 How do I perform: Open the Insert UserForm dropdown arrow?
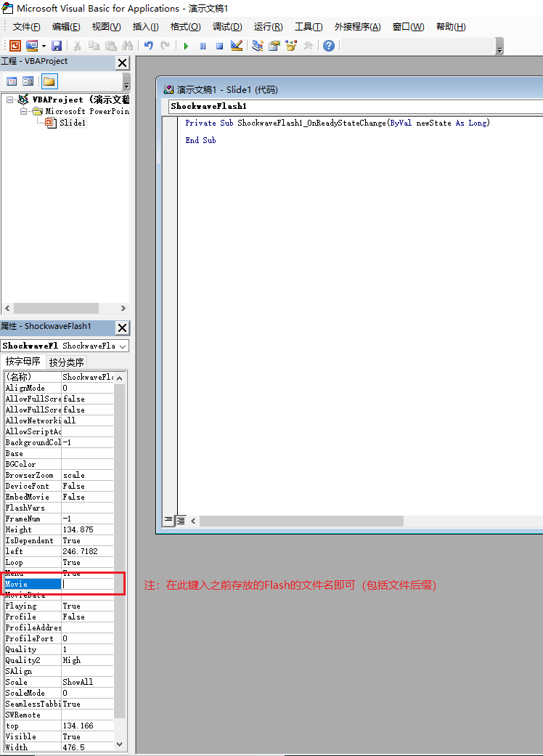[44, 46]
